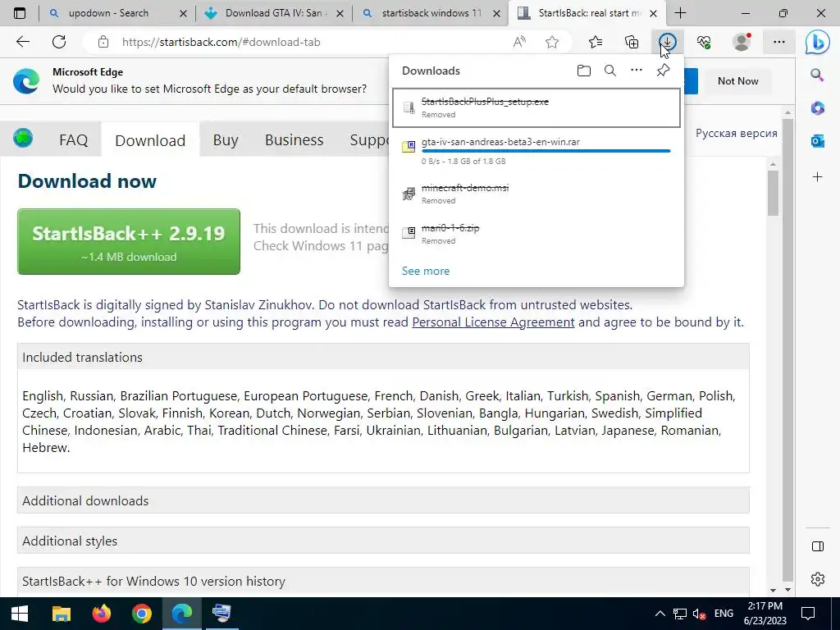Image resolution: width=840 pixels, height=630 pixels.
Task: Select the Download page tab
Action: pos(150,140)
